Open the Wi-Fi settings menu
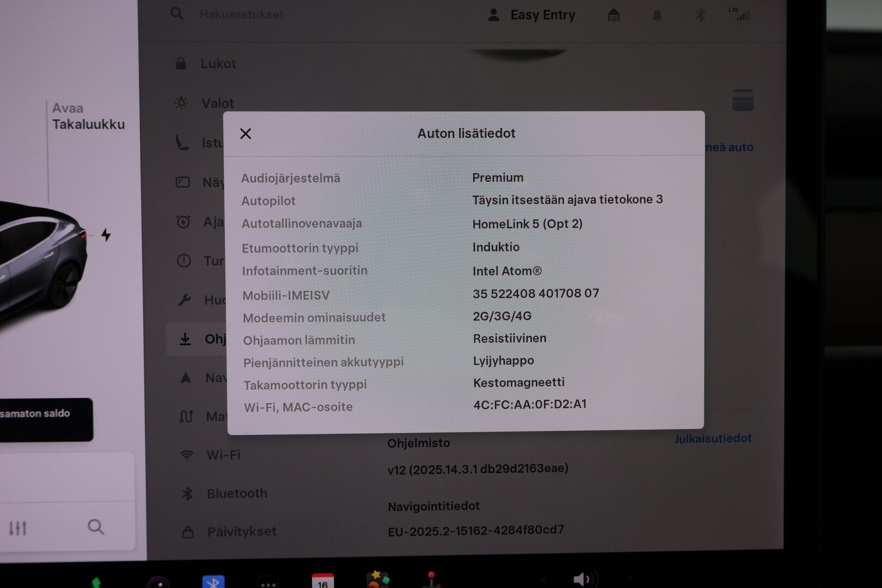 [211, 455]
